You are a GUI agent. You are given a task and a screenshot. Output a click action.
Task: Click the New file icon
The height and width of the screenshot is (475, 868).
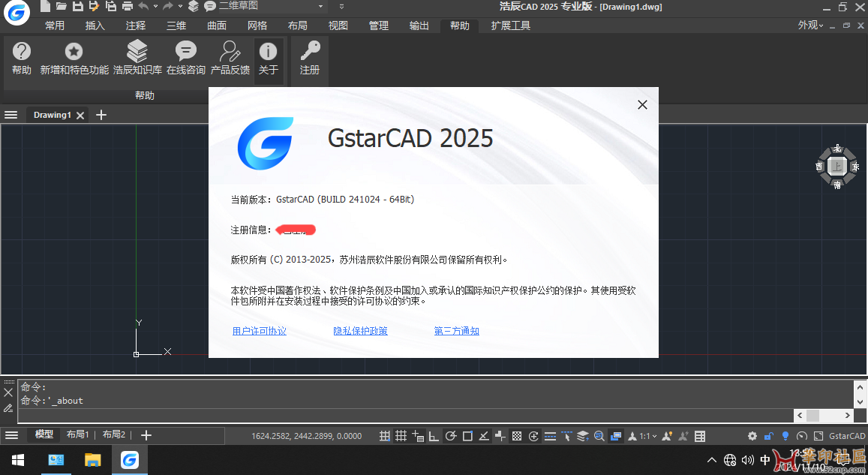pos(45,6)
